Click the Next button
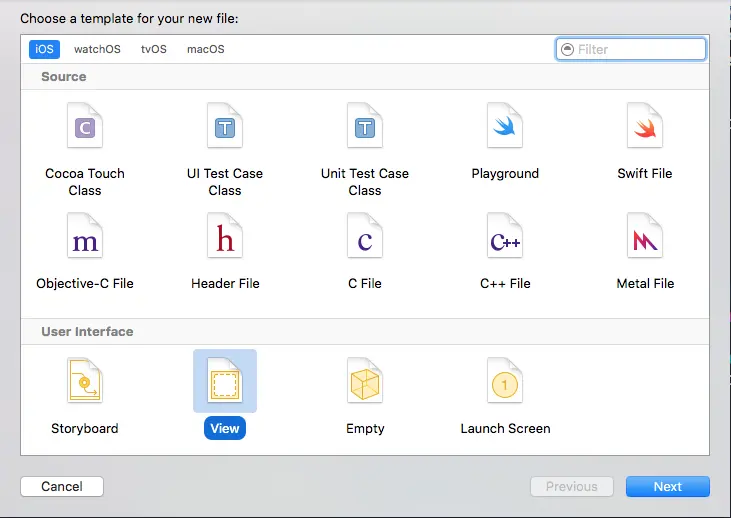This screenshot has height=518, width=731. [668, 486]
